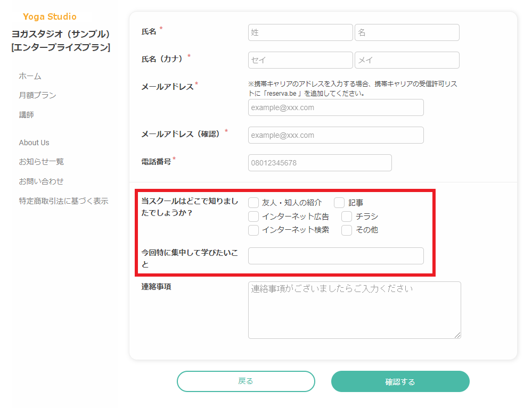Image resolution: width=532 pixels, height=408 pixels.
Task: Enable the インターネット検索 checkbox
Action: [253, 230]
